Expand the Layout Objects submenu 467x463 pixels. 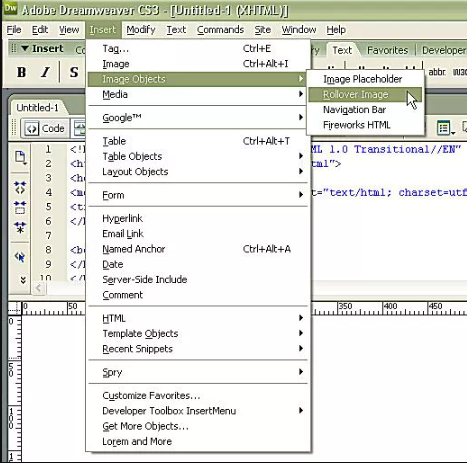coord(197,172)
